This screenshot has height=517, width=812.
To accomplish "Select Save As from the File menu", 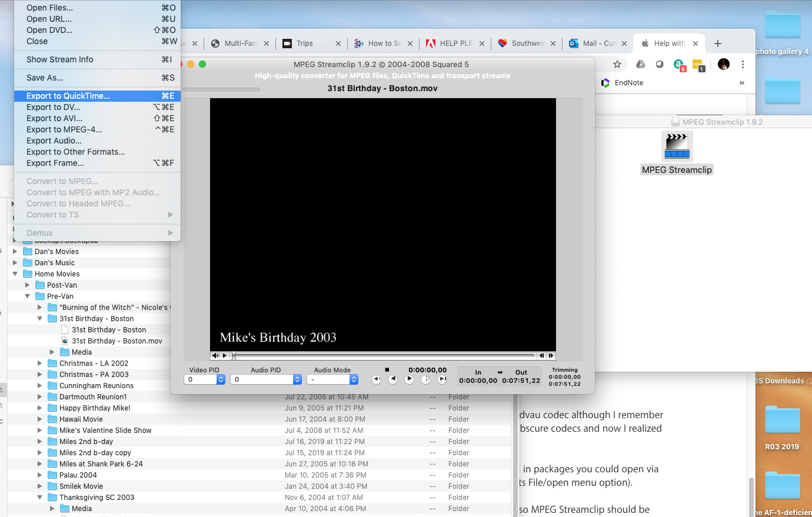I will tap(97, 78).
